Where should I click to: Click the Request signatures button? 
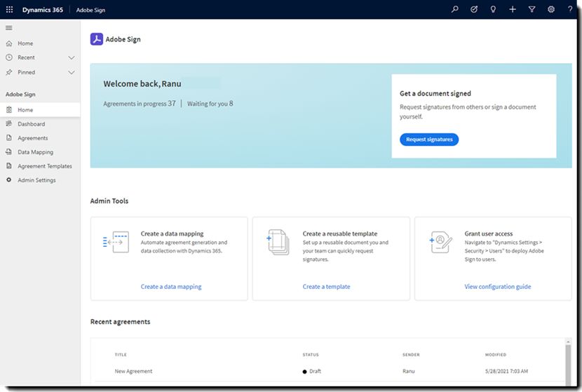[429, 140]
